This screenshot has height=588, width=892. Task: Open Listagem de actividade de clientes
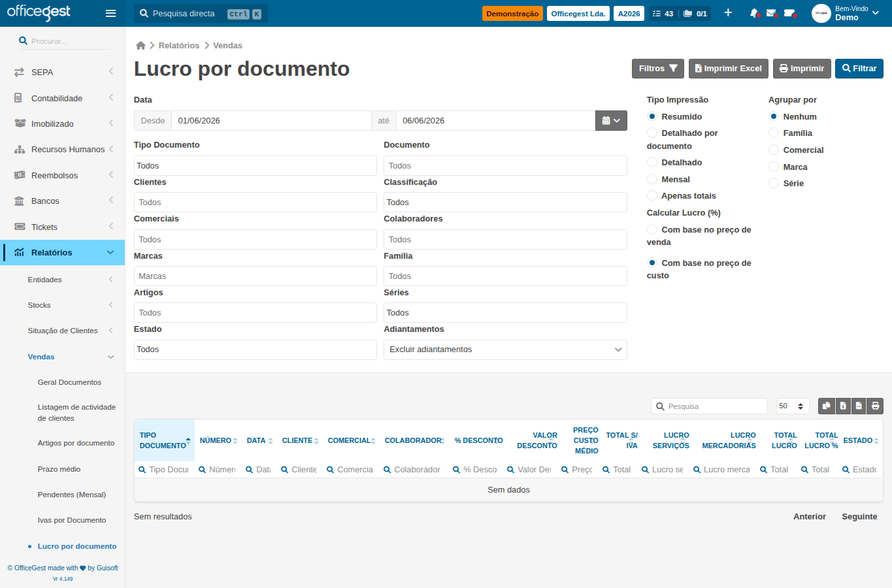(x=76, y=412)
